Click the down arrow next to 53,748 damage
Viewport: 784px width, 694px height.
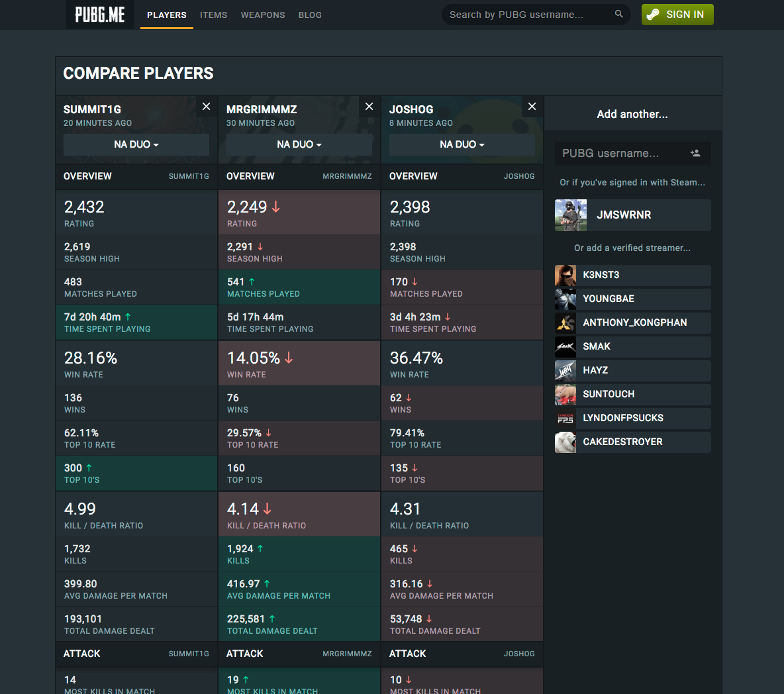point(429,619)
